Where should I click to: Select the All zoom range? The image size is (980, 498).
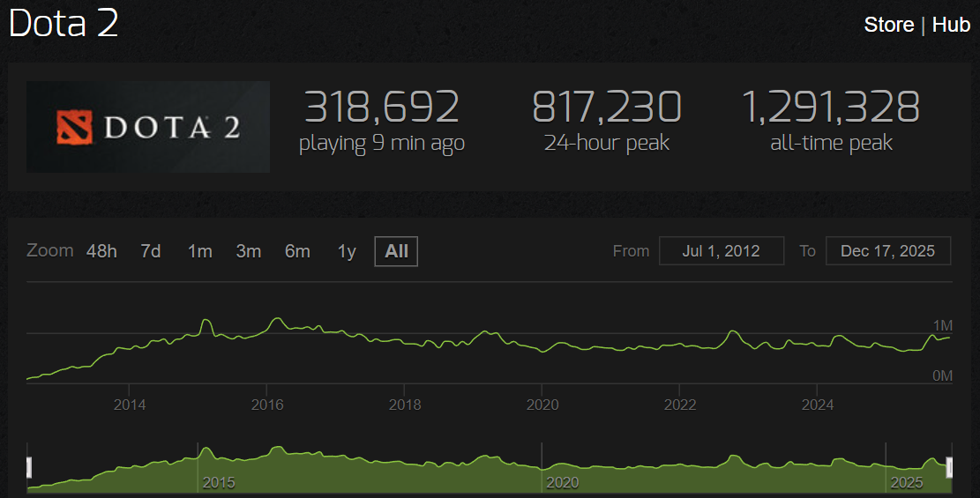click(396, 251)
